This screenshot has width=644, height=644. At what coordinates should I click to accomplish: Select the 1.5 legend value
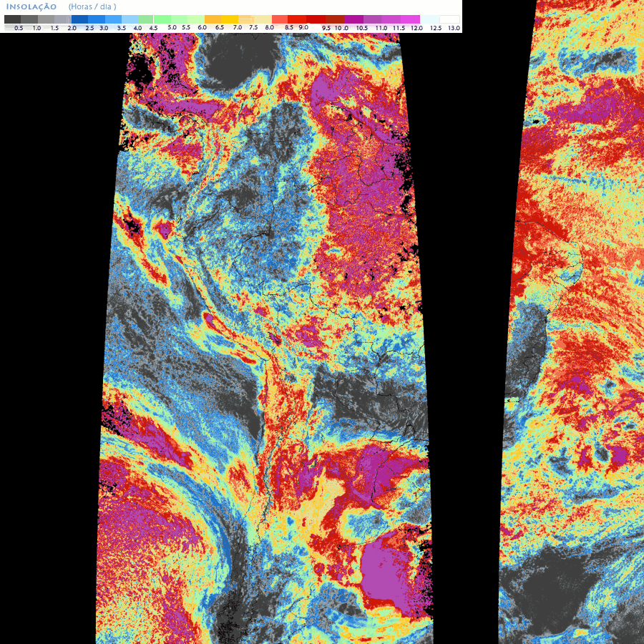54,29
